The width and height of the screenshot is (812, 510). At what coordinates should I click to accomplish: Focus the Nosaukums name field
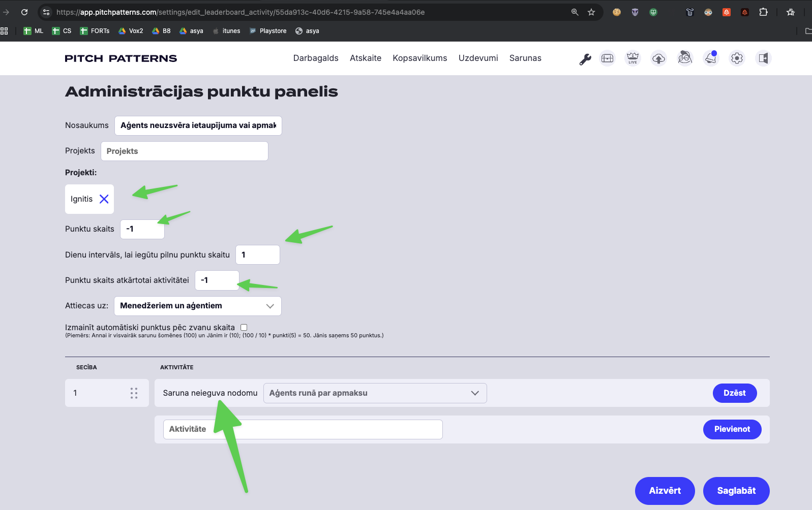click(x=198, y=125)
